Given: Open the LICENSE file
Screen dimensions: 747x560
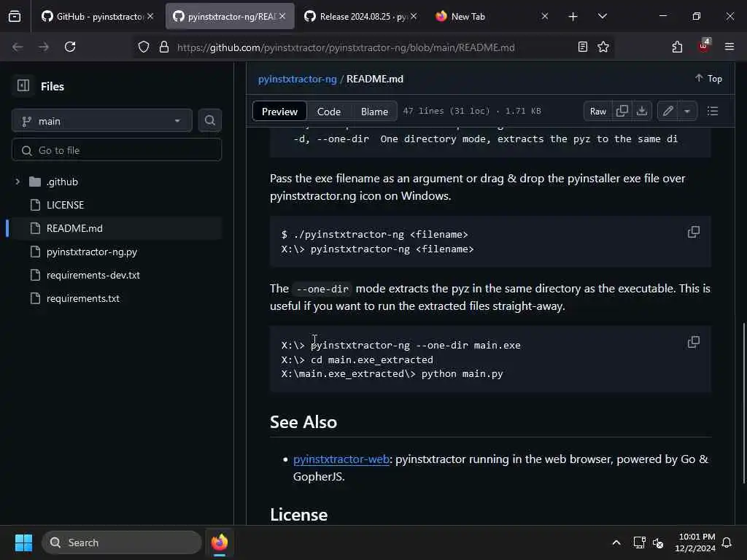Looking at the screenshot, I should tap(65, 205).
